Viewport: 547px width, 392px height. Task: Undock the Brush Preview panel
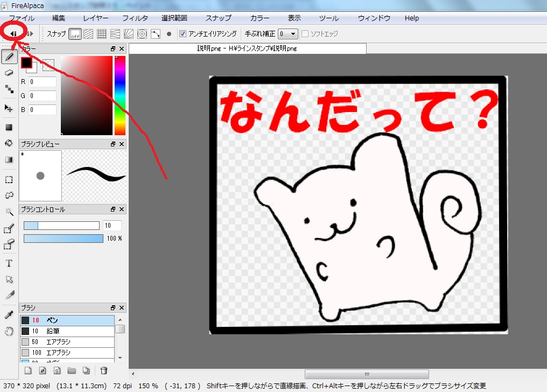point(113,144)
